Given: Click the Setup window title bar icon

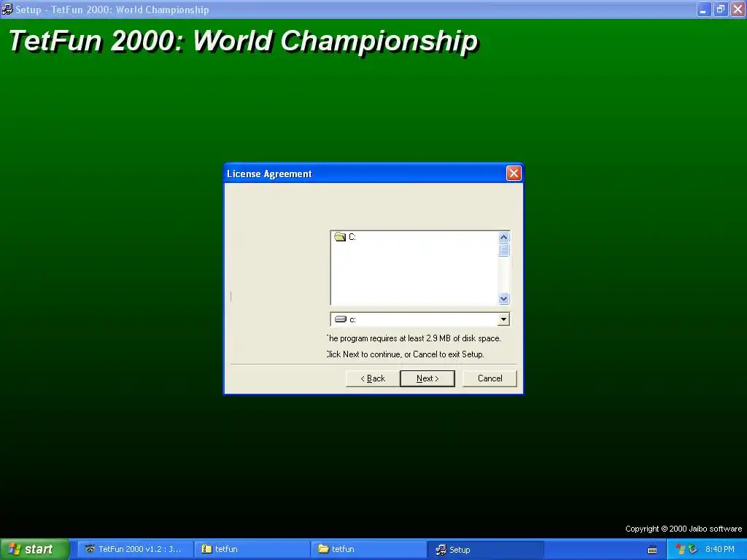Looking at the screenshot, I should 7,9.
